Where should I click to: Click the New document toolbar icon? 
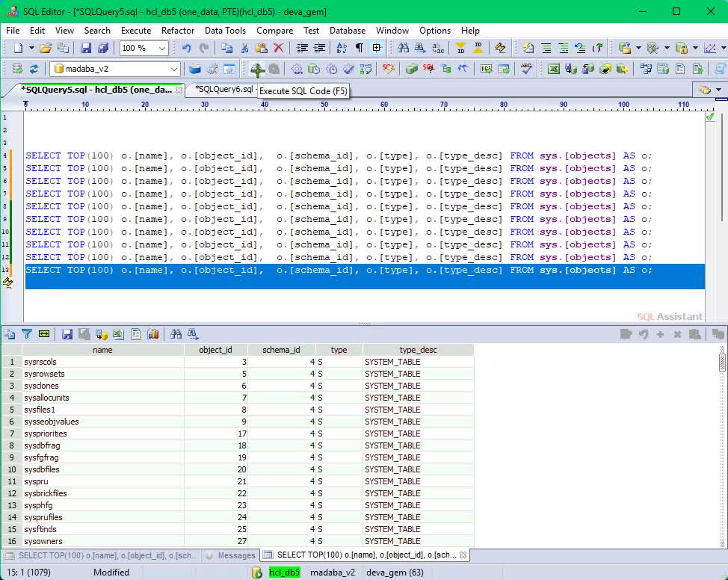point(19,48)
